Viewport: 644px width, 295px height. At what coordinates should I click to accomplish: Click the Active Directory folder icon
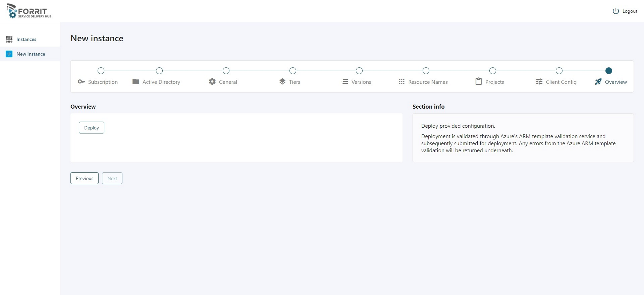[136, 82]
